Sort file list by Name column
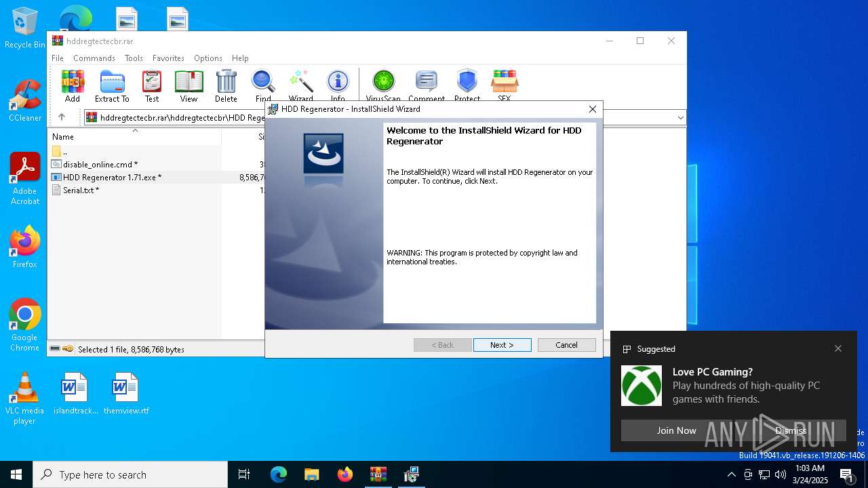Screen dimensions: 868x488 coord(134,136)
